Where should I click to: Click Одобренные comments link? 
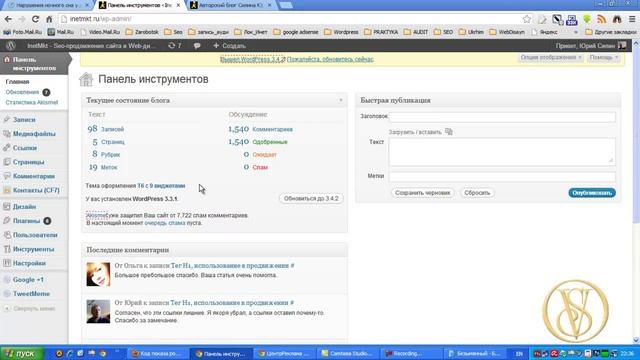(270, 142)
